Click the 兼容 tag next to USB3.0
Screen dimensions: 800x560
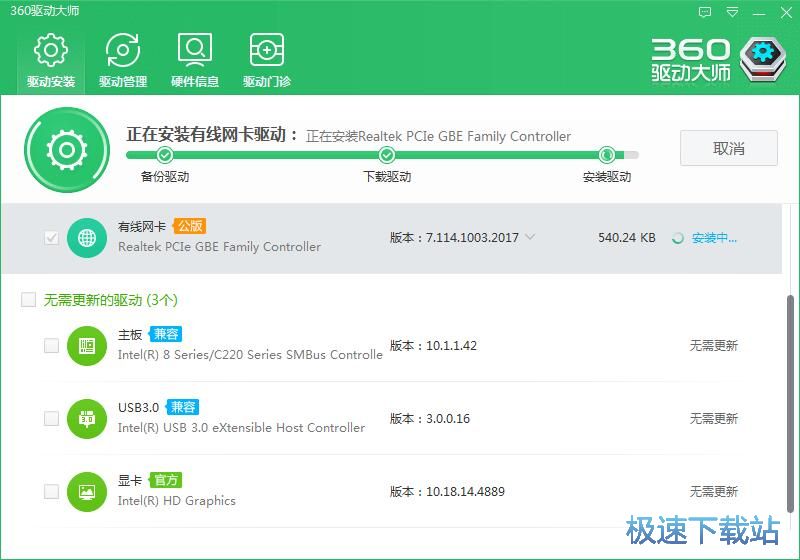click(183, 407)
